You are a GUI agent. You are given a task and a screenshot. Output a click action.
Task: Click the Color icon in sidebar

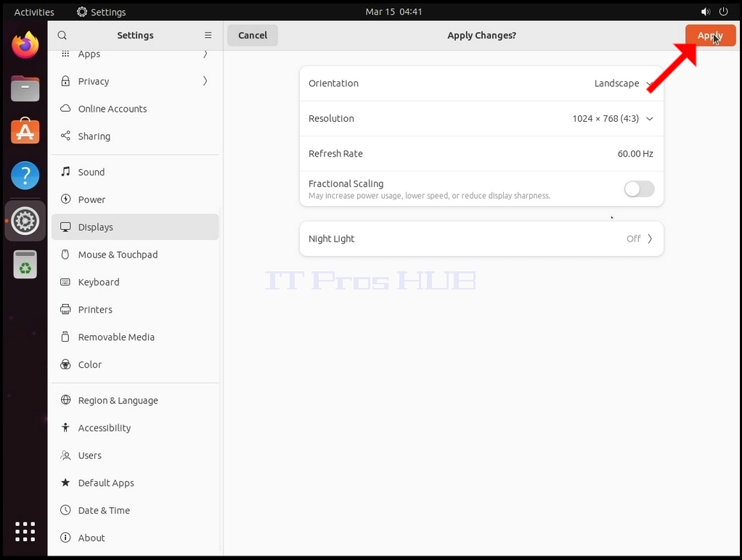point(66,364)
